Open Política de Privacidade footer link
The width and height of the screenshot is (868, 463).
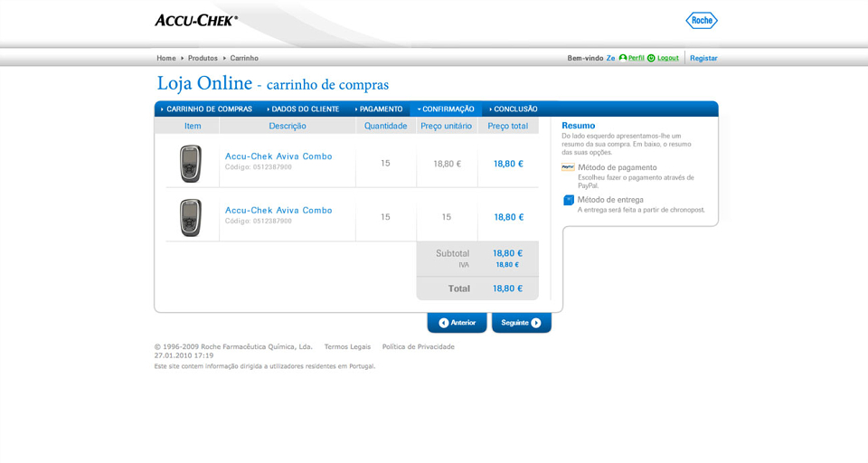point(418,346)
